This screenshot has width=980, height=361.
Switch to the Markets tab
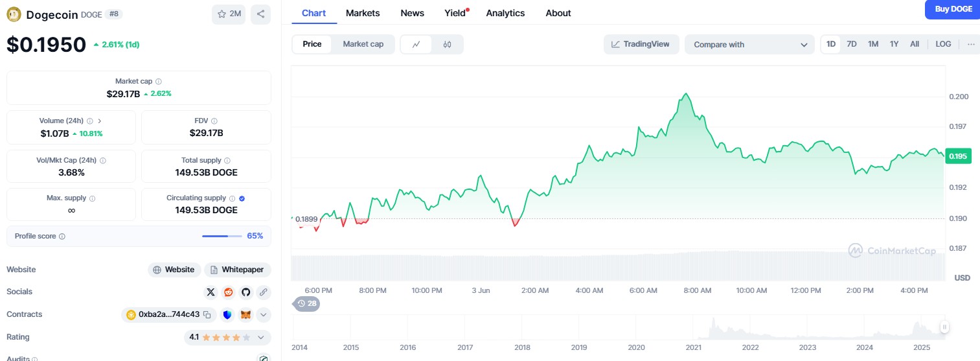tap(363, 13)
